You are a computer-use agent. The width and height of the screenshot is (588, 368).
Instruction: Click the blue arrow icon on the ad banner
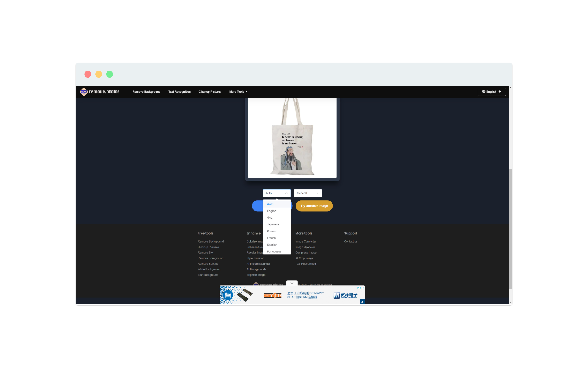(362, 302)
